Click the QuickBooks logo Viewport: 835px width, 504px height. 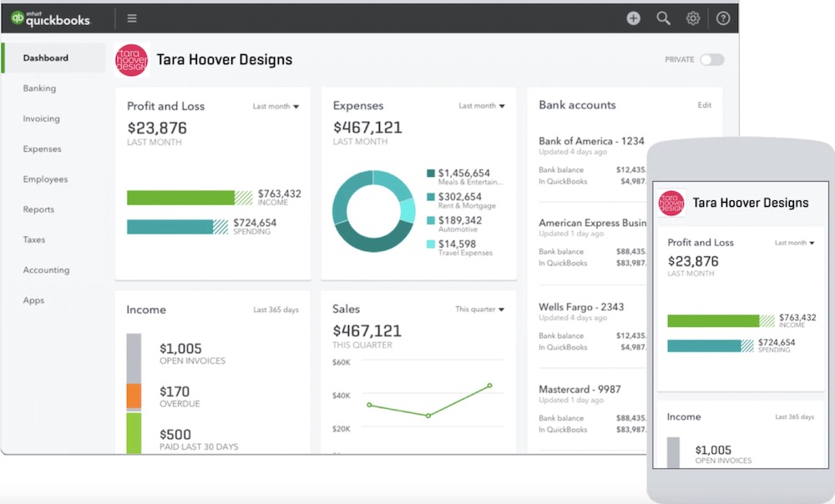[51, 18]
